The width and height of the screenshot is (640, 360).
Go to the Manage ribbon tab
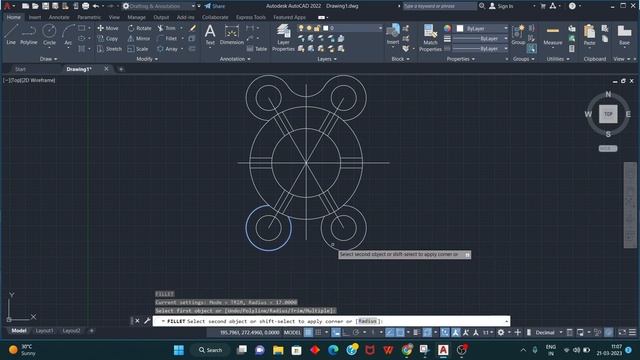coord(136,18)
